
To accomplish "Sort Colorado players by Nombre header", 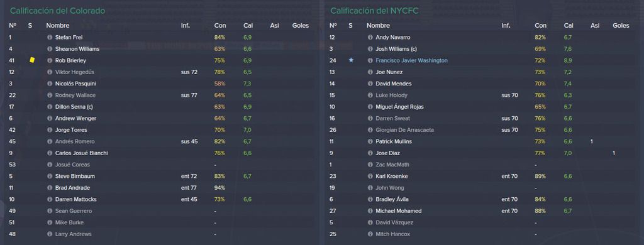I will [x=57, y=26].
